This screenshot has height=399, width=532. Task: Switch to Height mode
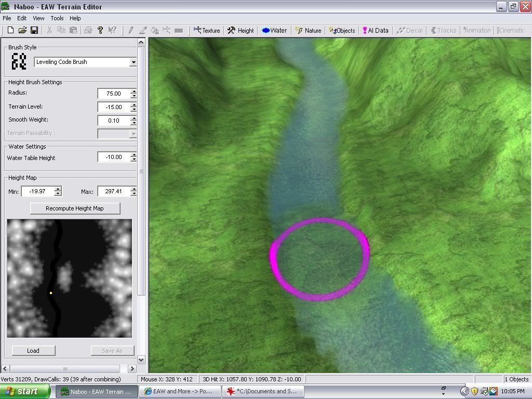[241, 31]
